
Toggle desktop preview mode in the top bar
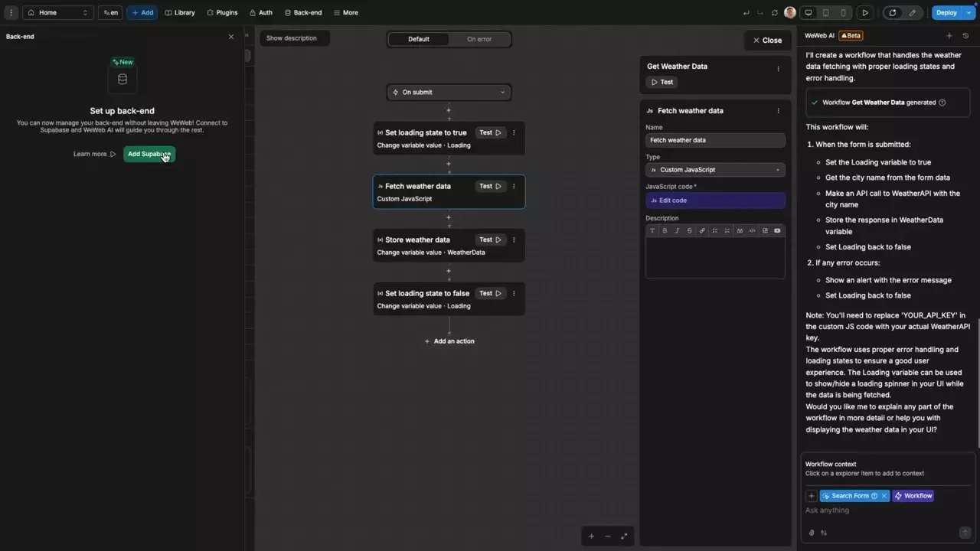pyautogui.click(x=808, y=12)
